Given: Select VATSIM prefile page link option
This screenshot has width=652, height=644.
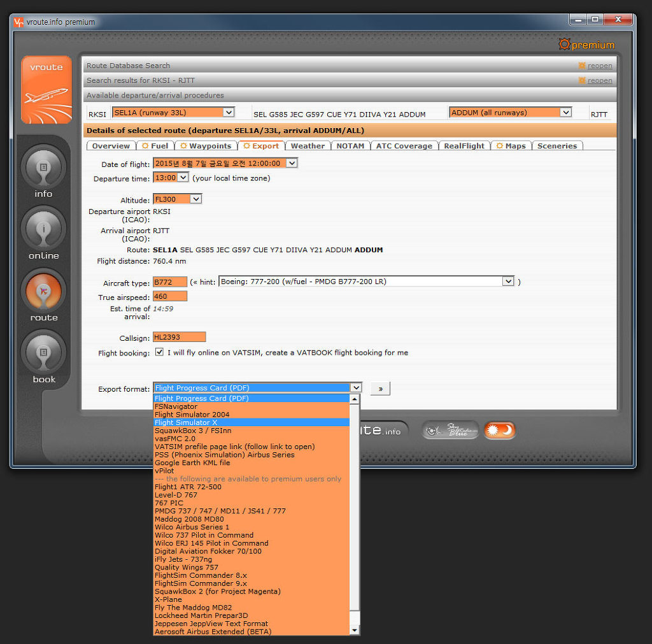Looking at the screenshot, I should 251,447.
